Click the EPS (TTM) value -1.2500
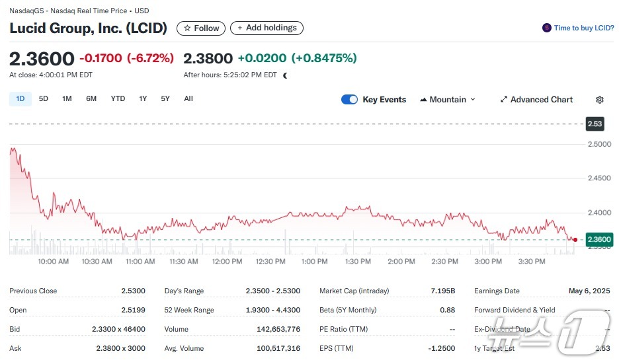Viewport: 619px width, 364px height. [441, 349]
